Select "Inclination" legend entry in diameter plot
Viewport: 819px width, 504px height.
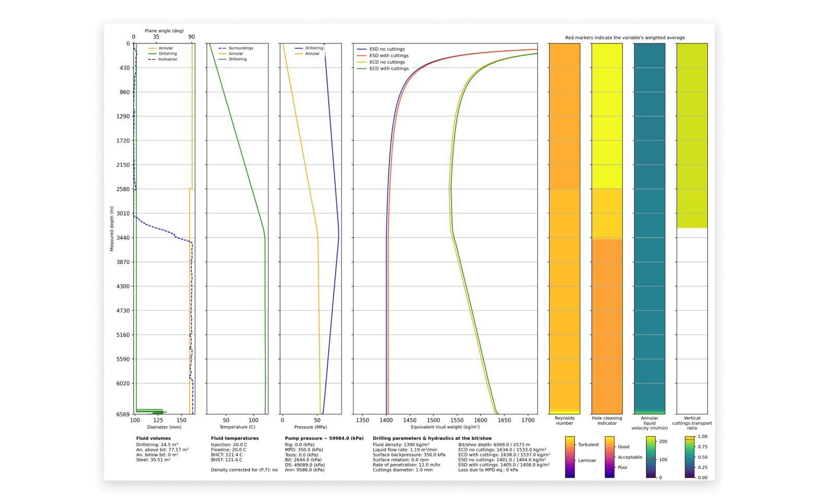click(168, 59)
